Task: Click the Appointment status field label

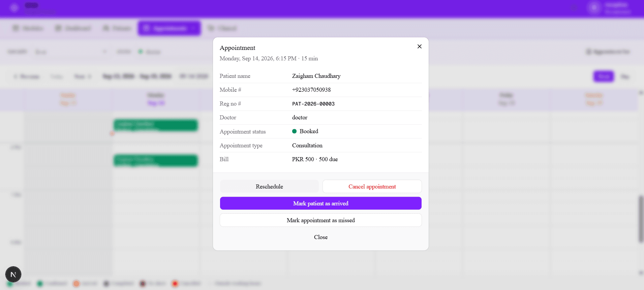Action: tap(243, 132)
